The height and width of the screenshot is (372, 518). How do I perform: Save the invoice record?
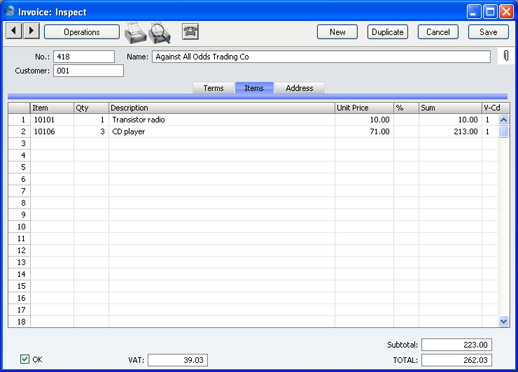[488, 32]
